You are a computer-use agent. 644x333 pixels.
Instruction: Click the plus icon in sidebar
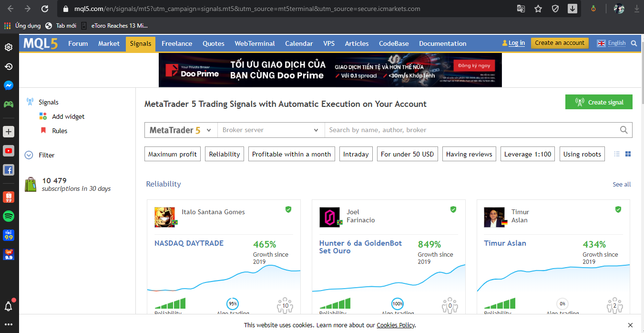click(x=9, y=132)
